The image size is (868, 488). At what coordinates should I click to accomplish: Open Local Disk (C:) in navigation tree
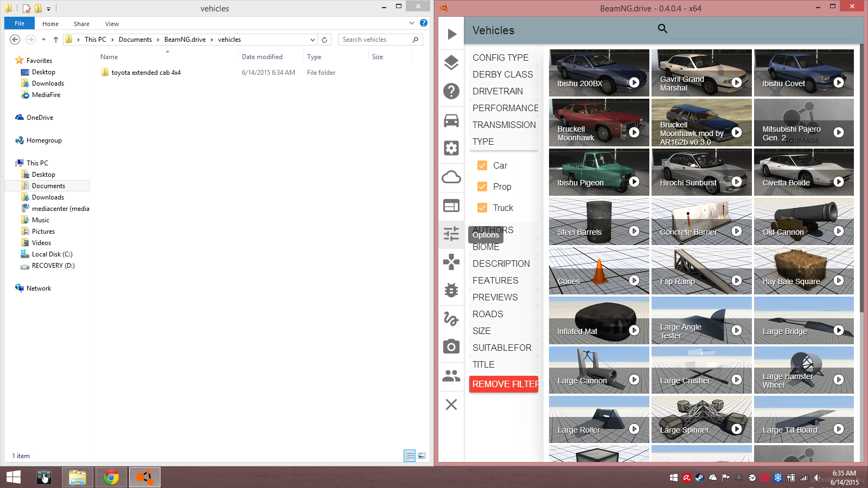pos(52,254)
